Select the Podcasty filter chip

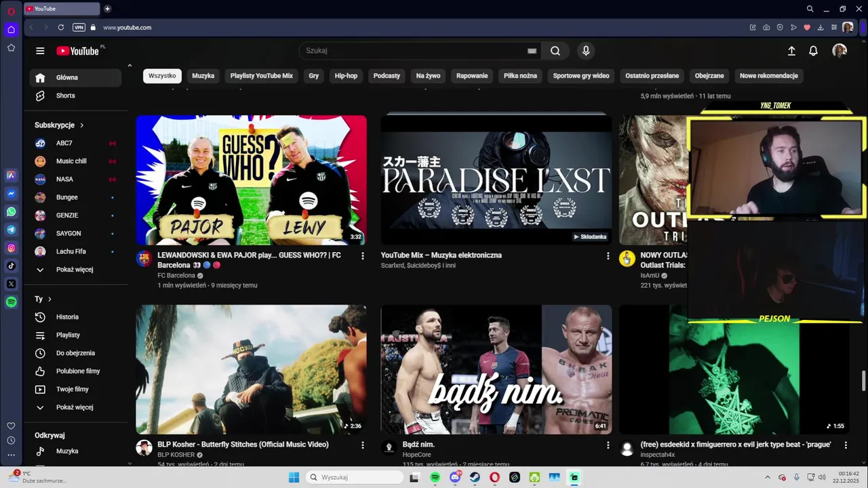(387, 76)
